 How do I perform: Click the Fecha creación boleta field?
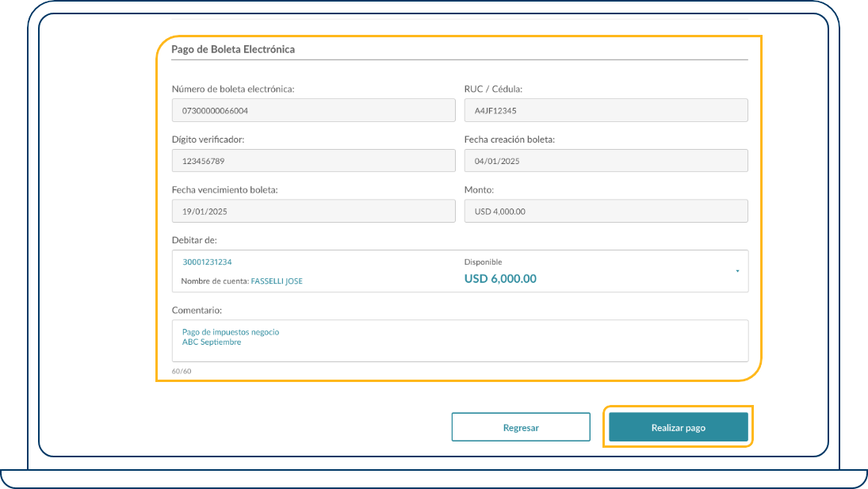(606, 161)
